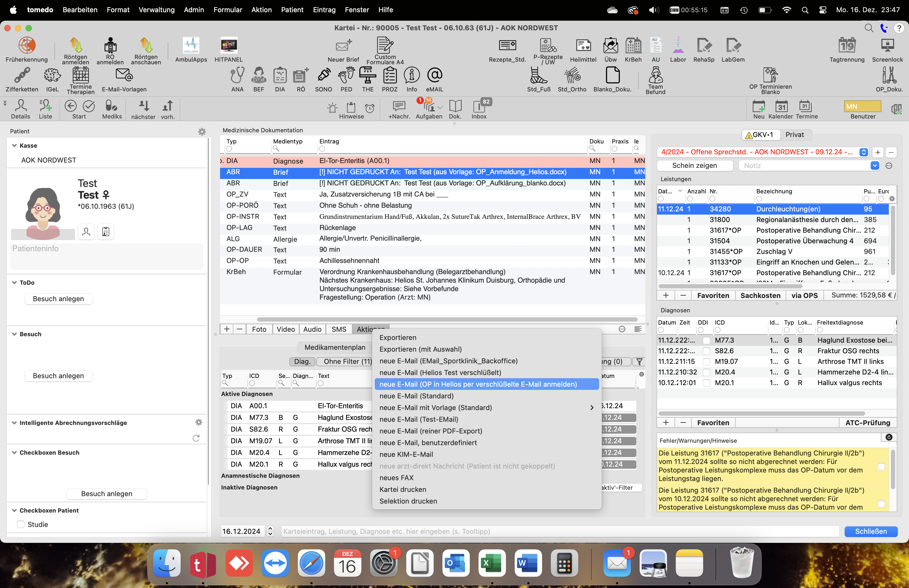909x588 pixels.
Task: Choose Exportieren from the Aktionen menu
Action: (486, 337)
